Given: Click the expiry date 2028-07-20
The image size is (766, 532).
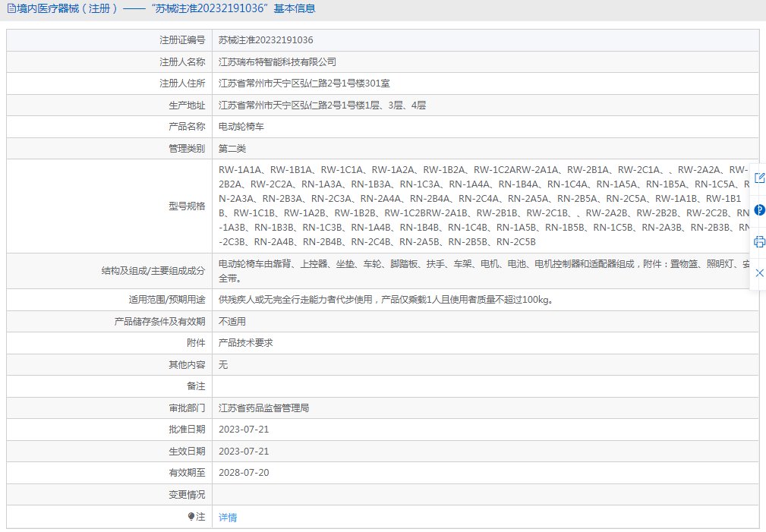Looking at the screenshot, I should 244,473.
